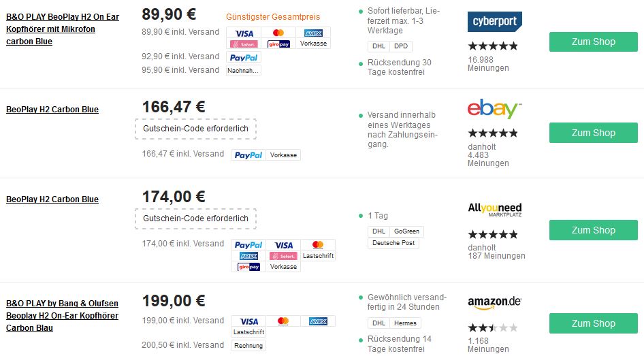Click the Allyouneed Marktplatz logo

[494, 210]
